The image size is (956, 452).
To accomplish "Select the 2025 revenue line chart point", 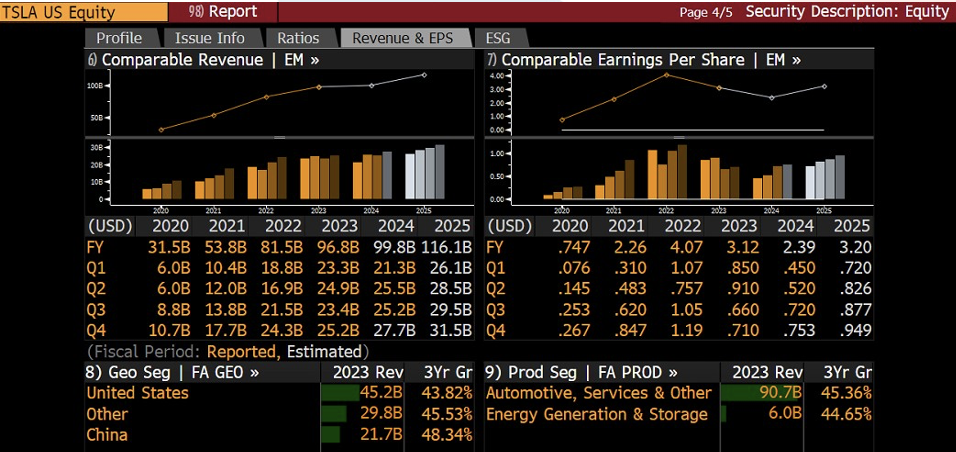I will click(424, 75).
